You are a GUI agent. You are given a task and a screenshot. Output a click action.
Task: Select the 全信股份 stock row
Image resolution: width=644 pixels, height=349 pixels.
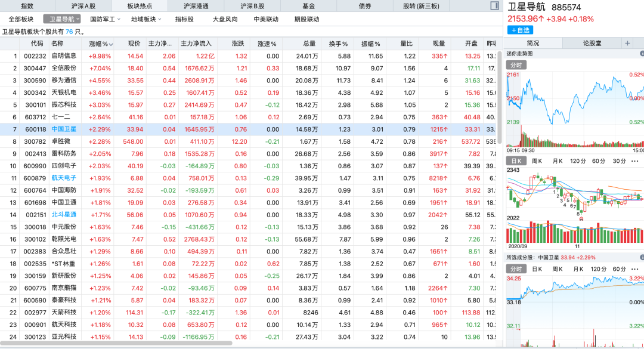pos(248,68)
